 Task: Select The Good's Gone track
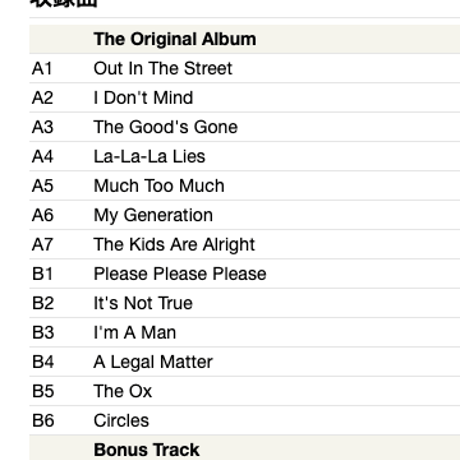[165, 127]
